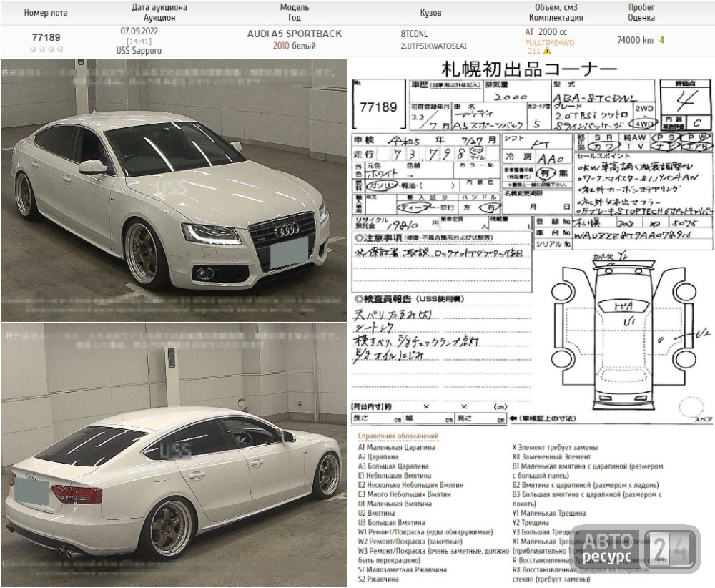Image resolution: width=715 pixels, height=588 pixels.
Task: Open the rear view car photo
Action: point(174,455)
